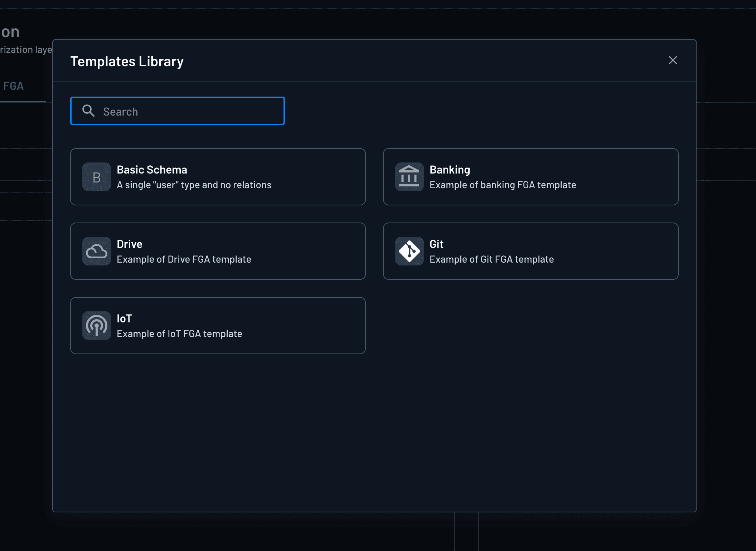Click the Git template description text
This screenshot has width=756, height=551.
point(492,259)
